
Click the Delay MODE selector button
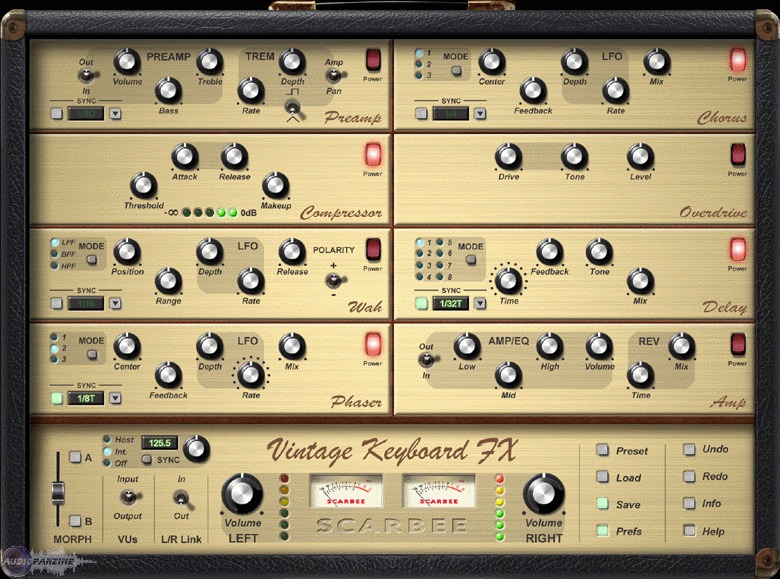pos(470,260)
